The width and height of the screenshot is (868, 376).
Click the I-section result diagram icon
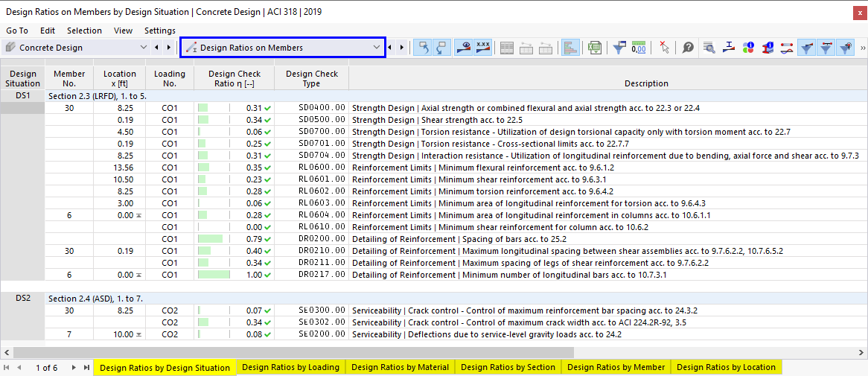[729, 48]
